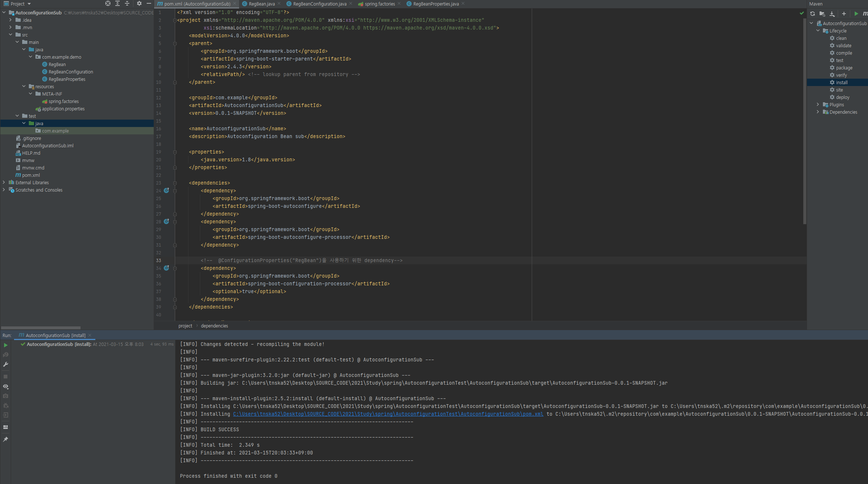Click green Run Maven Build icon
The height and width of the screenshot is (484, 868).
coord(856,14)
